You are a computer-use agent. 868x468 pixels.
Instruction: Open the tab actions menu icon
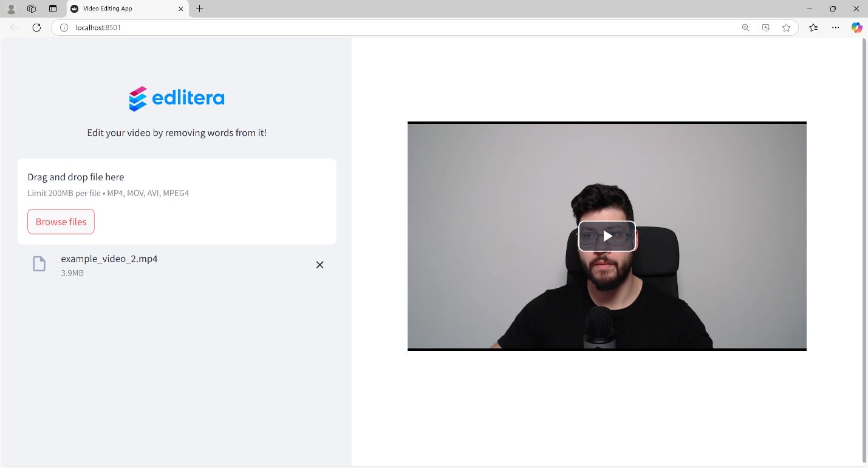click(53, 8)
